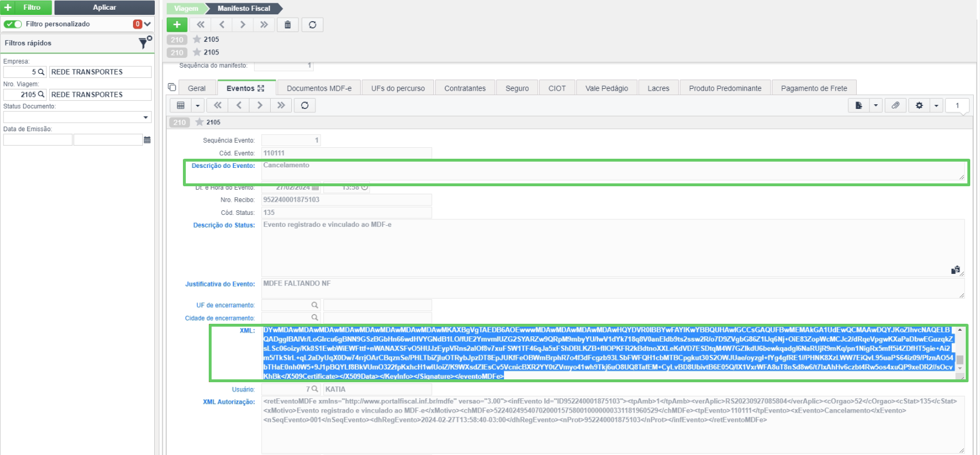Open the Produto Predominante tab
Viewport: 980px width, 455px height.
pyautogui.click(x=725, y=88)
